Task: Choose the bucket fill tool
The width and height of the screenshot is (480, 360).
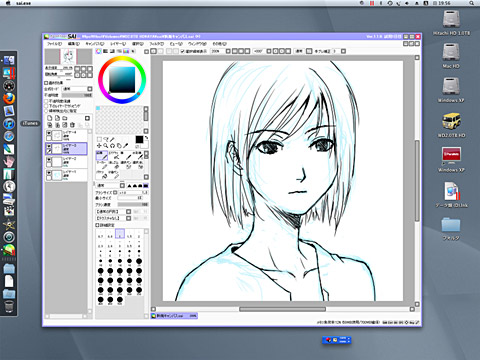Action: 102,175
